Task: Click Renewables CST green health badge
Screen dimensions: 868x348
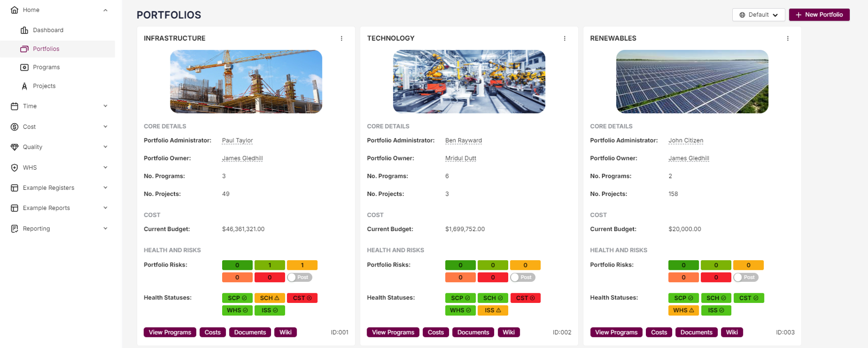Action: point(749,298)
